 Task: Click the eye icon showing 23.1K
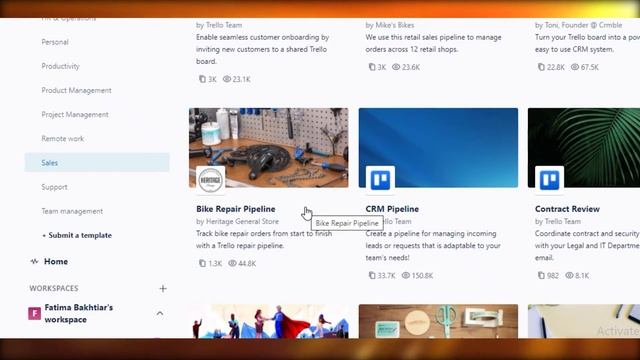227,79
